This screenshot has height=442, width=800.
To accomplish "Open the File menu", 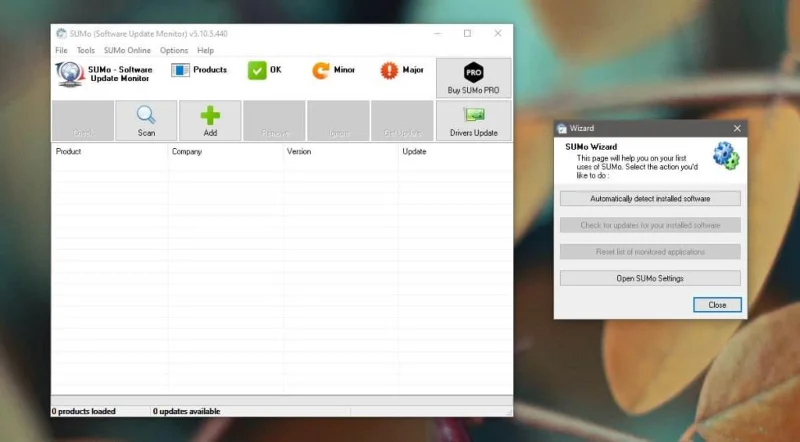I will 61,50.
